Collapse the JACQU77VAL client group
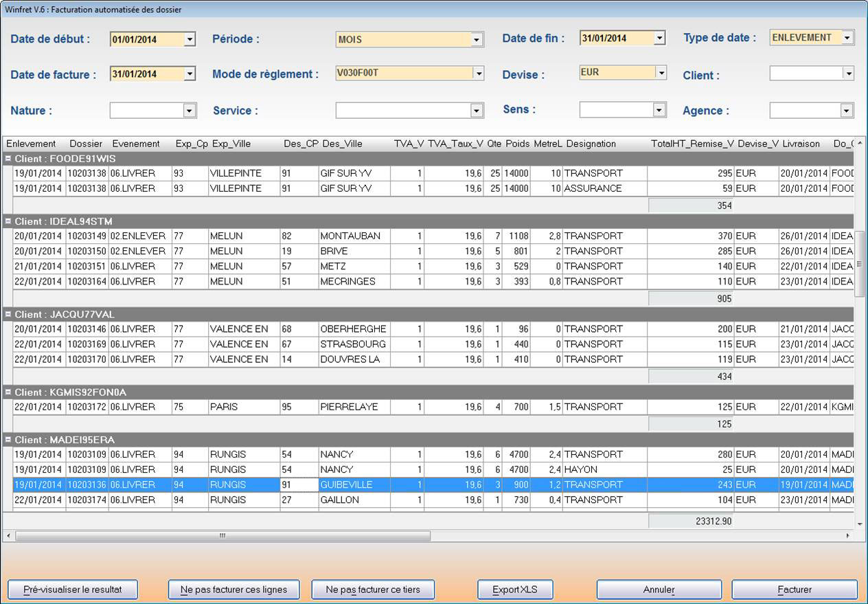868x604 pixels. pyautogui.click(x=8, y=314)
